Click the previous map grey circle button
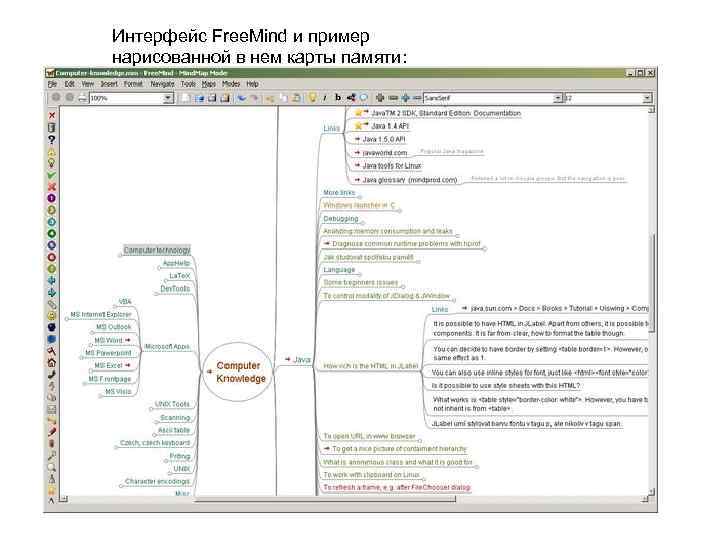The width and height of the screenshot is (720, 540). 56,97
